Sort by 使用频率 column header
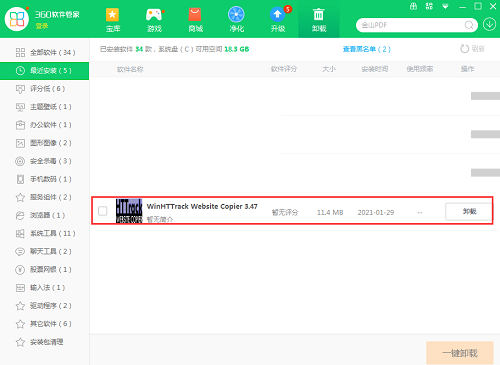The height and width of the screenshot is (365, 500). click(x=420, y=69)
